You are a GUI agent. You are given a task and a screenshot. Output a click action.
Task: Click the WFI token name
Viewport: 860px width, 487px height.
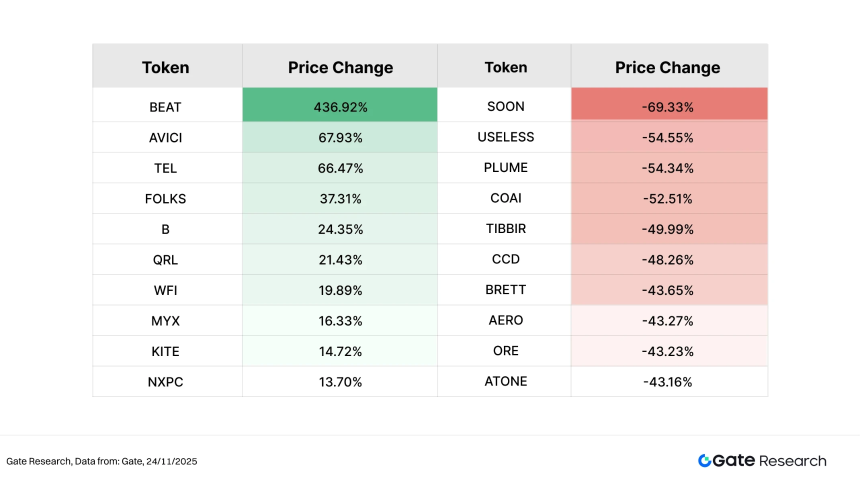(166, 289)
